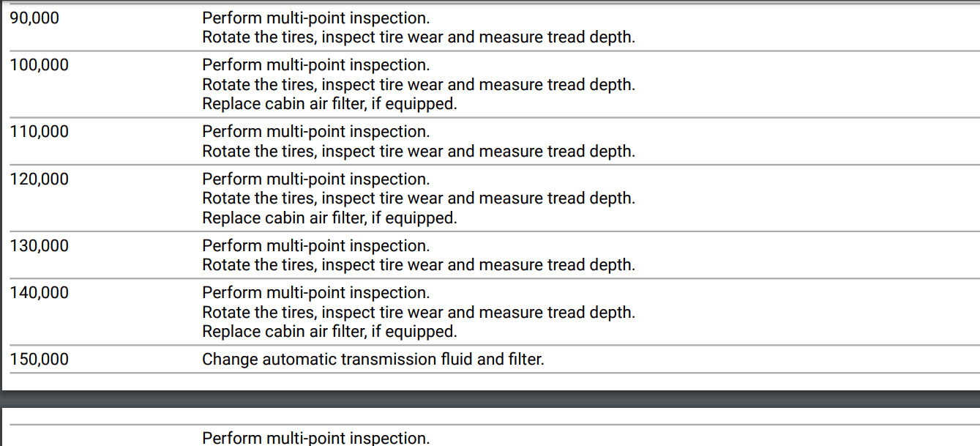Click multi-point inspection line in 110,000 row

[315, 132]
